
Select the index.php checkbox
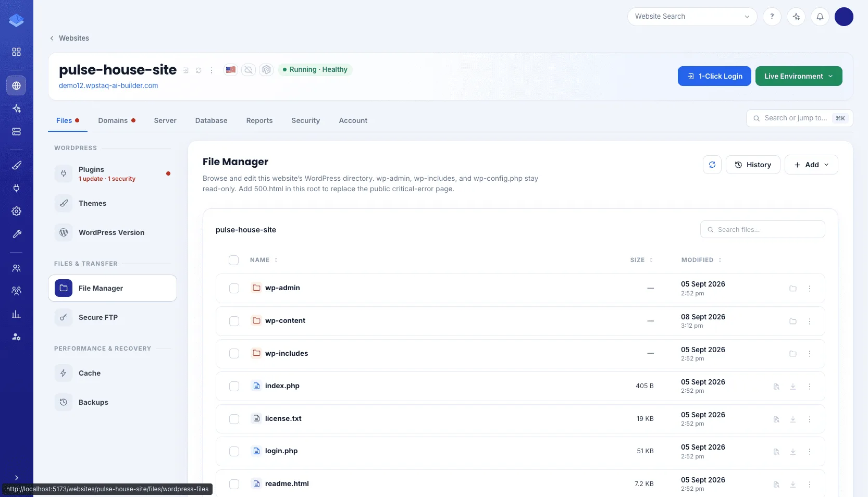(x=234, y=386)
